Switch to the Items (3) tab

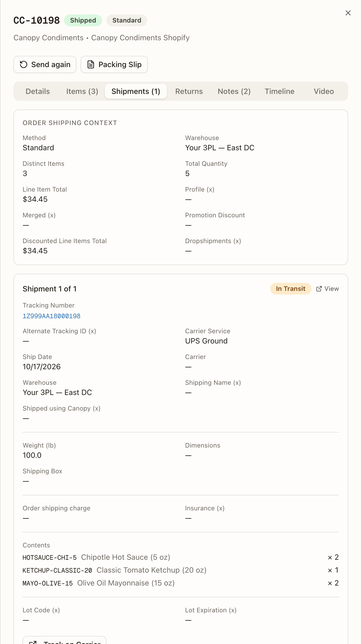tap(82, 91)
